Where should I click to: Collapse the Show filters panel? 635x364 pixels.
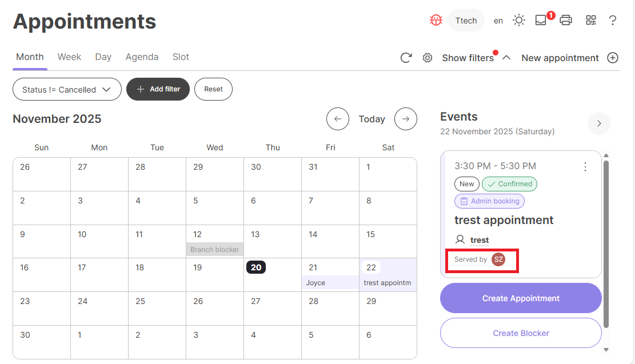pos(506,58)
